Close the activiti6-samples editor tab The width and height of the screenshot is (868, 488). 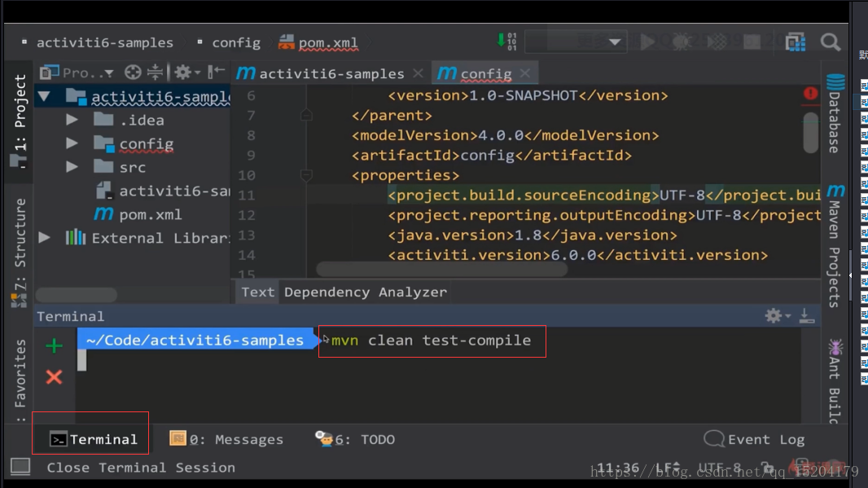[x=418, y=73]
